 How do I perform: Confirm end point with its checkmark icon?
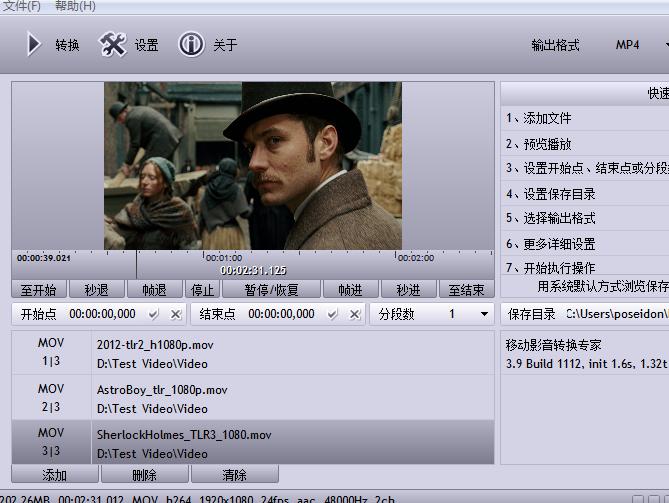click(332, 315)
